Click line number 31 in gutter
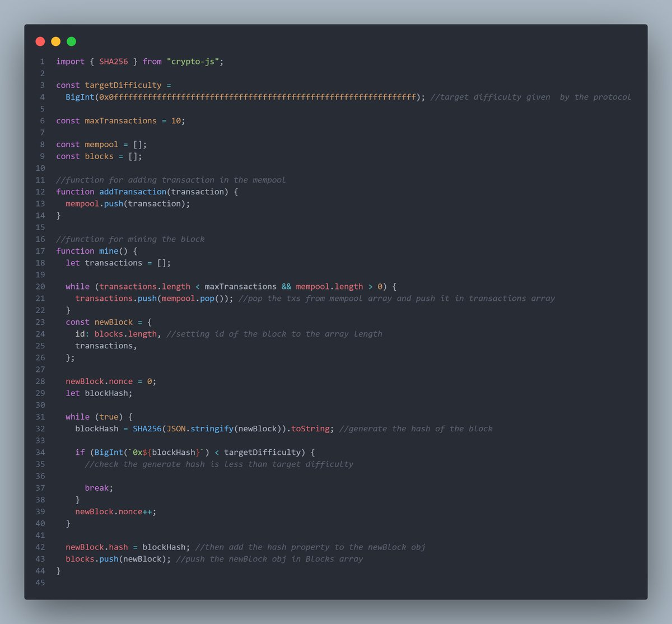Screen dimensions: 672x624 [x=40, y=417]
